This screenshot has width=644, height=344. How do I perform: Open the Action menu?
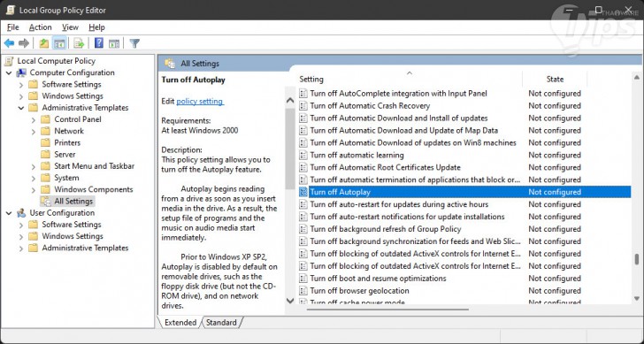coord(41,27)
